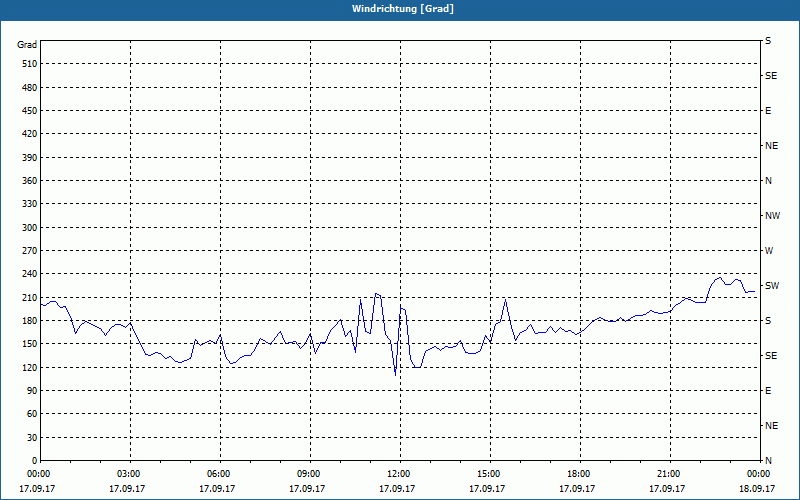Viewport: 800px width, 500px height.
Task: Select the 510 y-axis value
Action: click(x=30, y=64)
